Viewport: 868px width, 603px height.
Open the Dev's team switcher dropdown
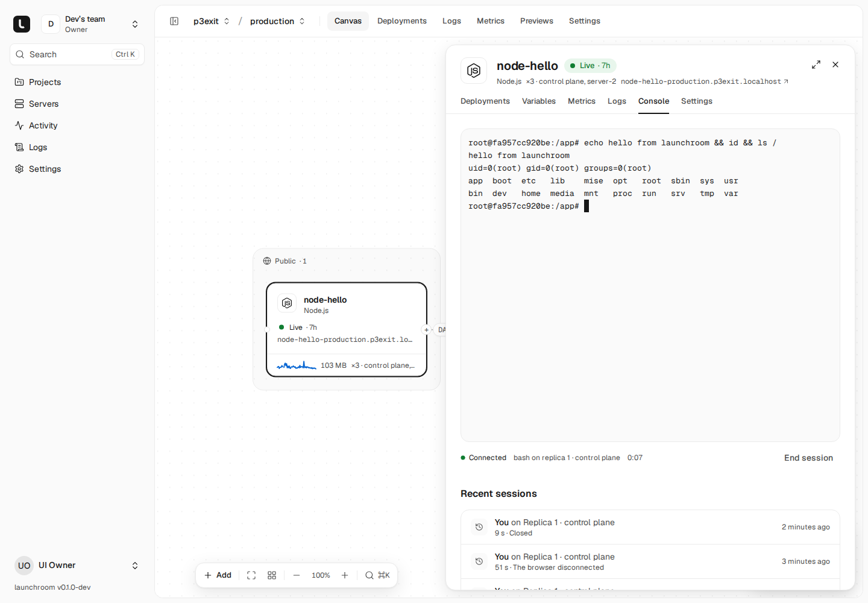point(135,24)
